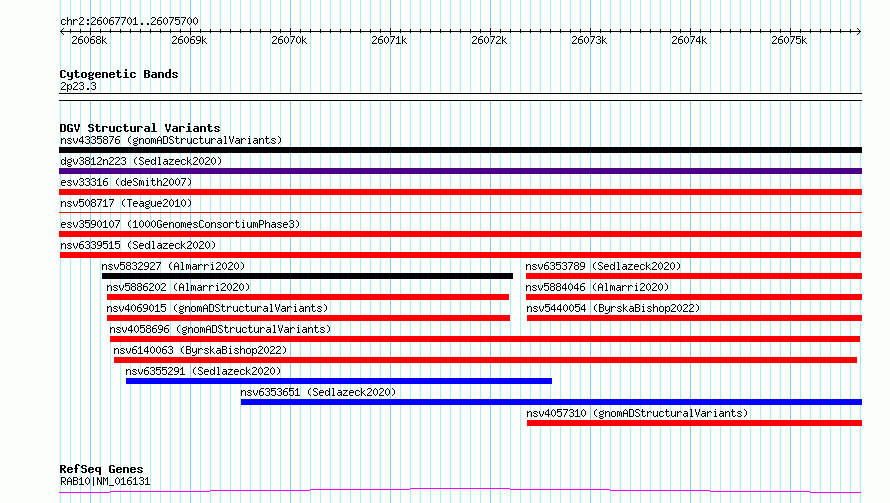
Task: Click nsv6339515 Sedlazeck2020 variant label
Action: point(138,245)
